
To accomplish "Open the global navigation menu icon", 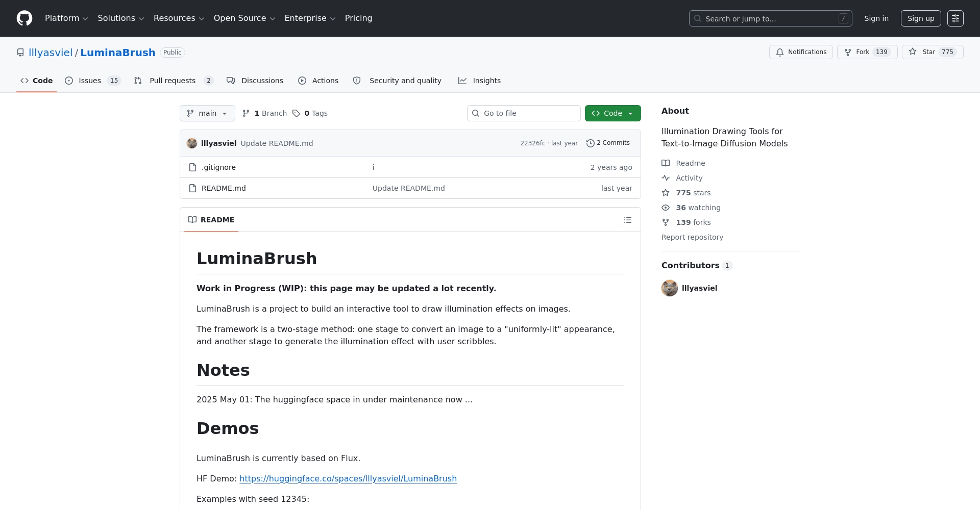I will click(955, 18).
